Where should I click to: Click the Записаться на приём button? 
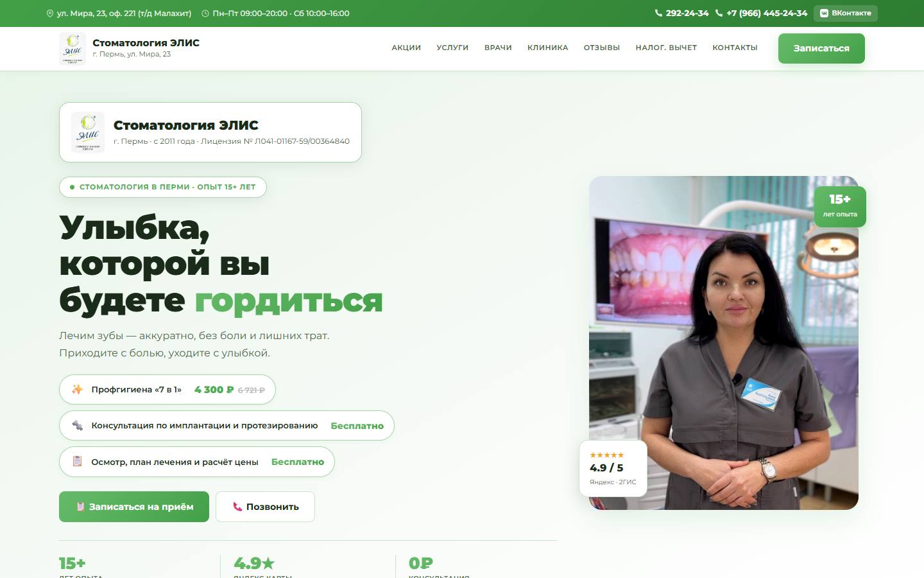click(x=134, y=507)
